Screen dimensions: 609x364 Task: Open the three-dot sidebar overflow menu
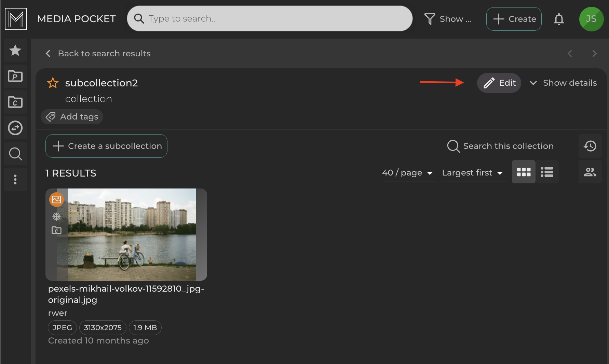(x=15, y=179)
